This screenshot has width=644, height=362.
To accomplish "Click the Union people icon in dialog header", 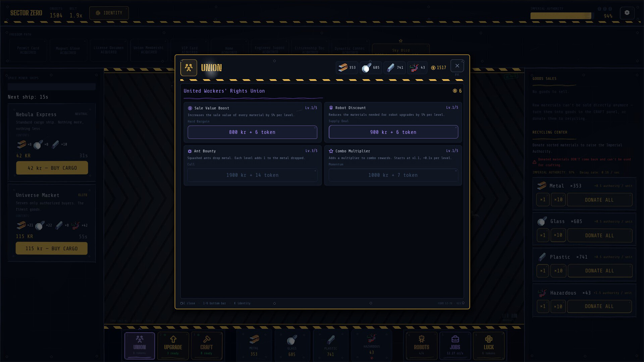I will [x=189, y=68].
